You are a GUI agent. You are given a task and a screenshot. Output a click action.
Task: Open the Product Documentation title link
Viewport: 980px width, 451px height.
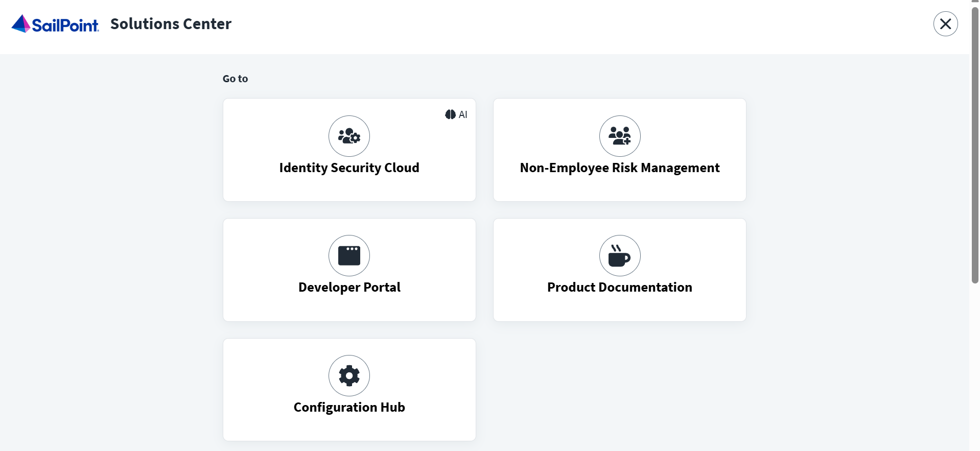coord(619,288)
